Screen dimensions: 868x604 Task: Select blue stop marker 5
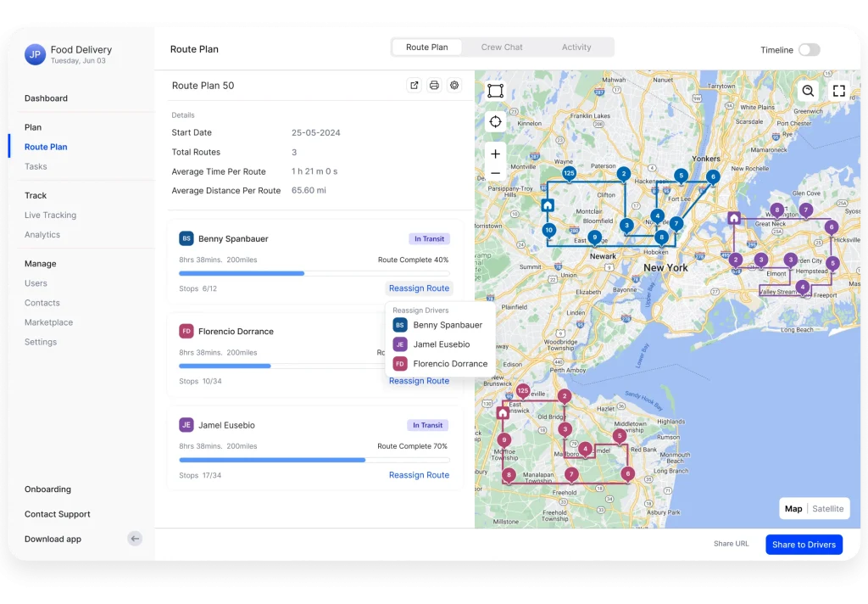click(682, 176)
